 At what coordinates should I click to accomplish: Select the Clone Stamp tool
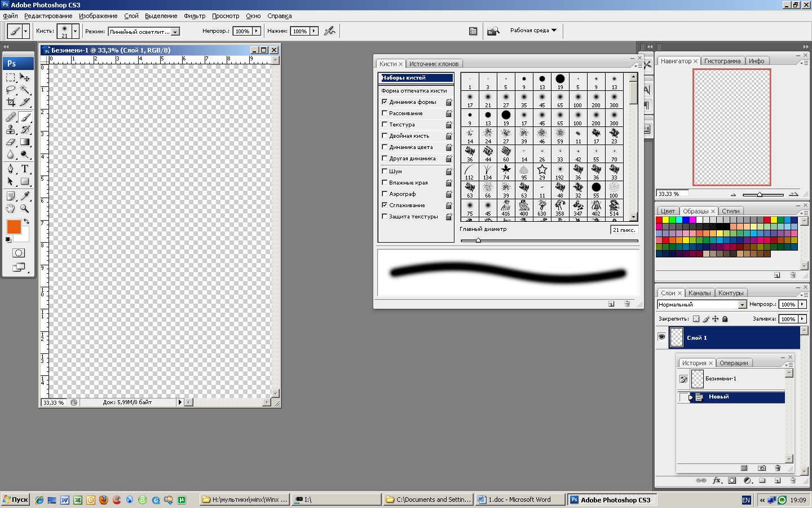click(x=11, y=130)
